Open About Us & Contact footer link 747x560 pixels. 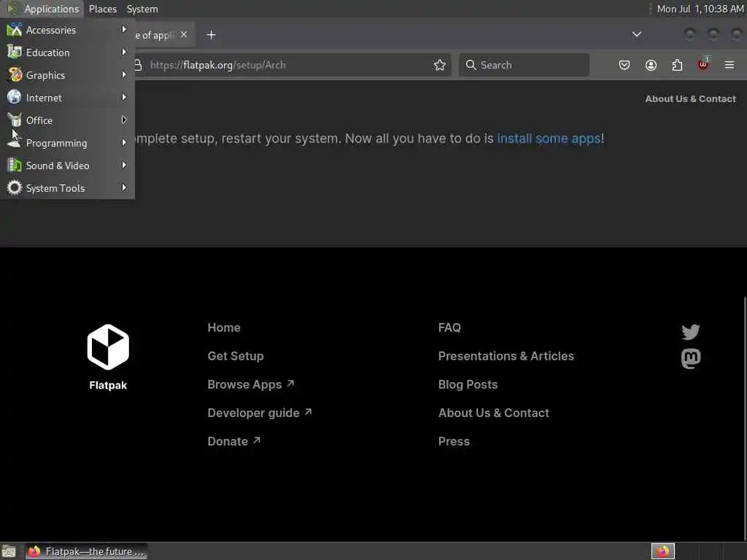(x=494, y=413)
